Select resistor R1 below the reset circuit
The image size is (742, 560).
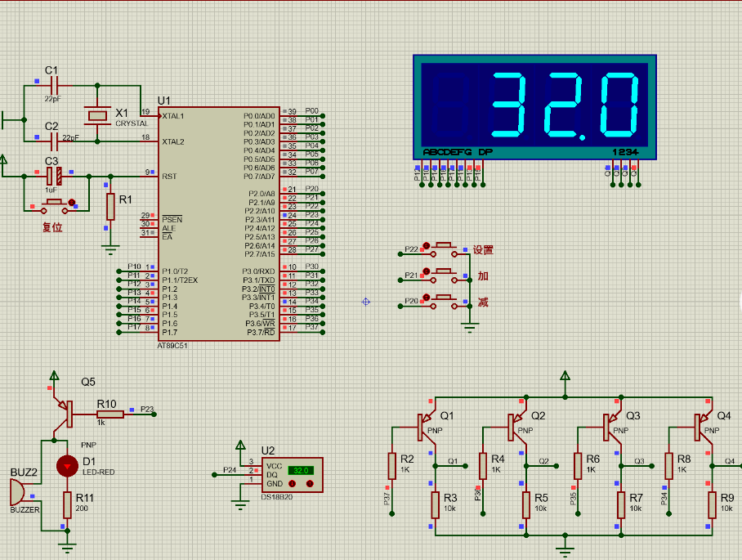click(111, 207)
